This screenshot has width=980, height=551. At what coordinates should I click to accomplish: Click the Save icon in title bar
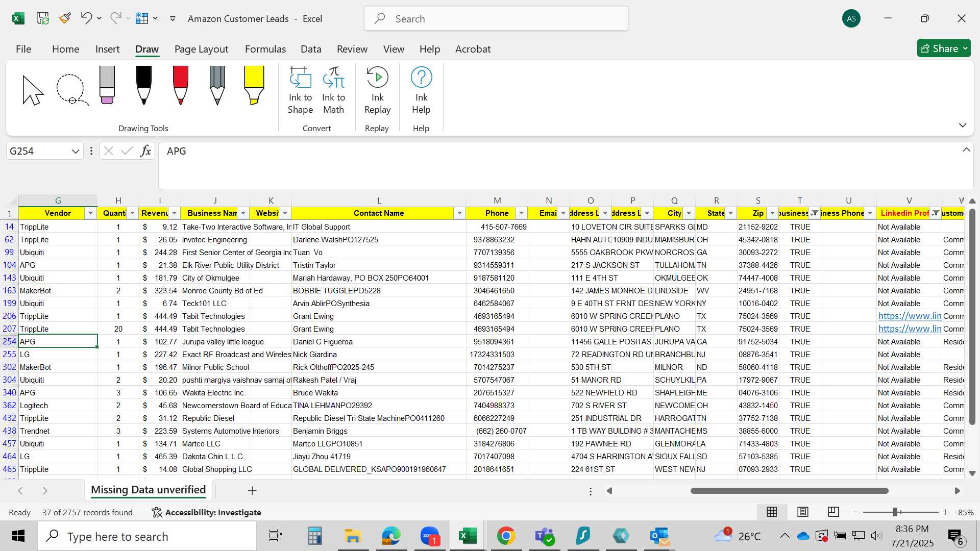click(43, 18)
